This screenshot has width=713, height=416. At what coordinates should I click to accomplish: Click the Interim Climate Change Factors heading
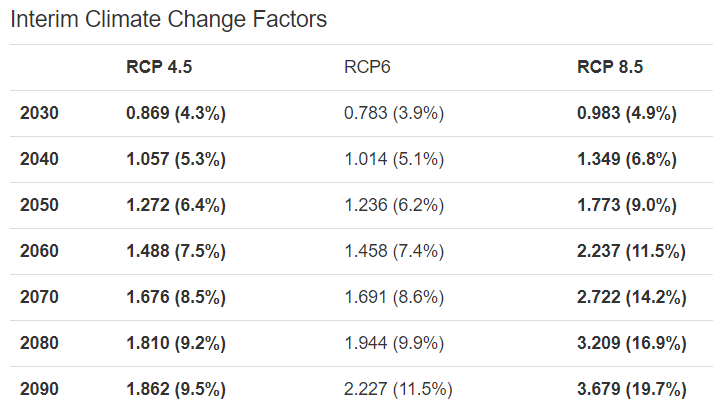pyautogui.click(x=169, y=20)
